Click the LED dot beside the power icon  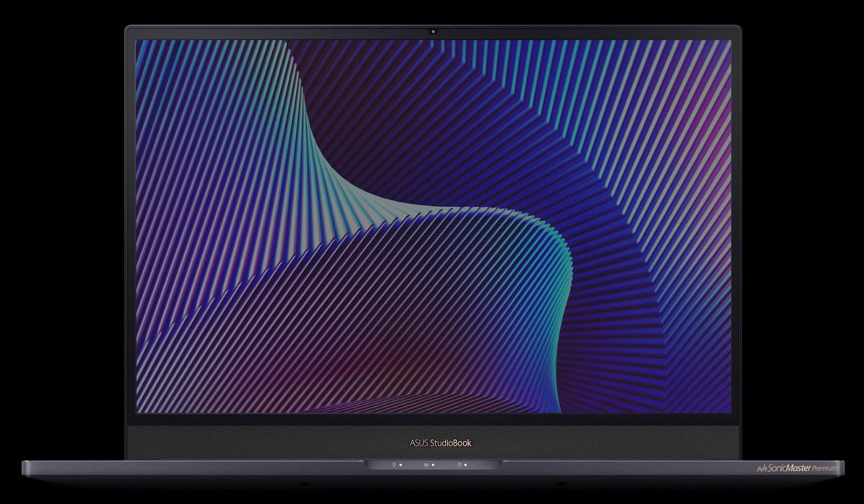click(400, 465)
